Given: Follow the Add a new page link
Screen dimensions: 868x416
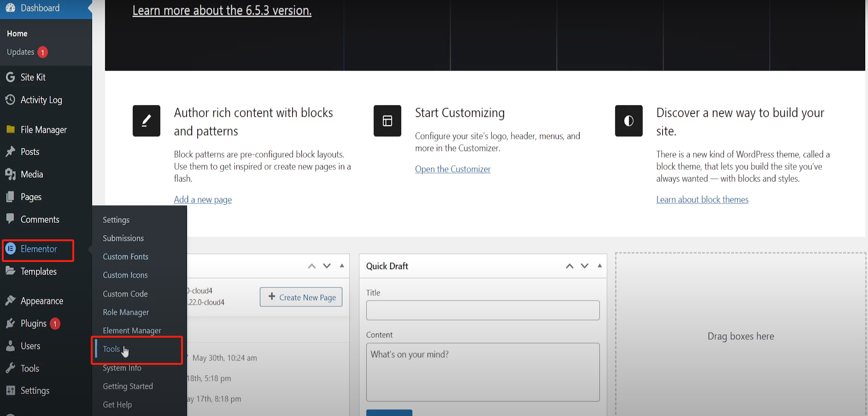Looking at the screenshot, I should click(203, 200).
